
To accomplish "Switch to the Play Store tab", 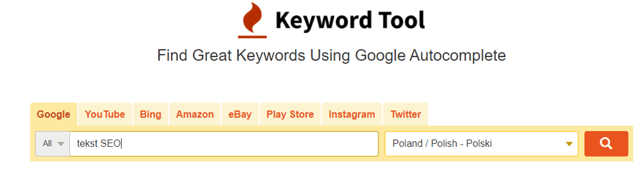I will pos(290,114).
